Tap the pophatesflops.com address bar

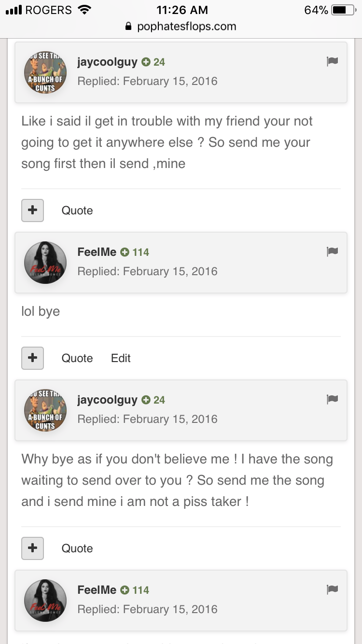point(181,27)
